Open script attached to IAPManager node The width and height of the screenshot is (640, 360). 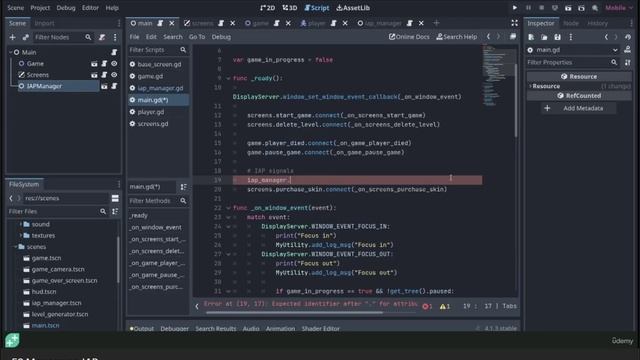click(x=114, y=86)
